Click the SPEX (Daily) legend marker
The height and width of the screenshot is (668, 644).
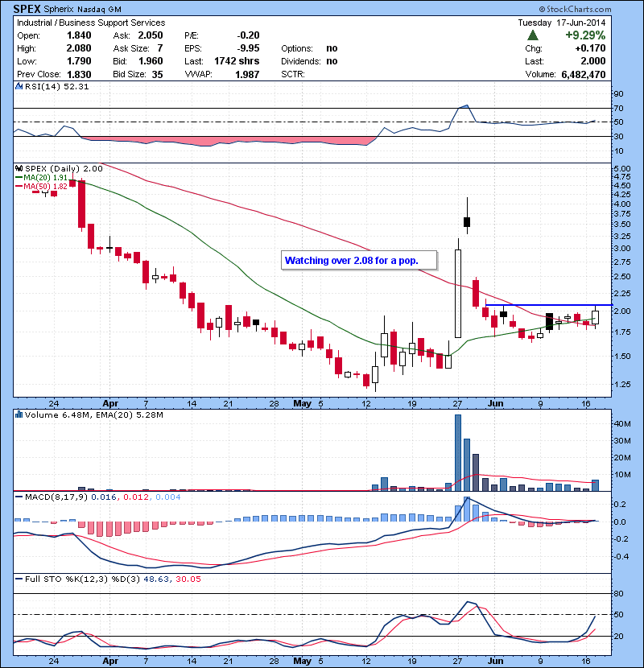pos(18,168)
